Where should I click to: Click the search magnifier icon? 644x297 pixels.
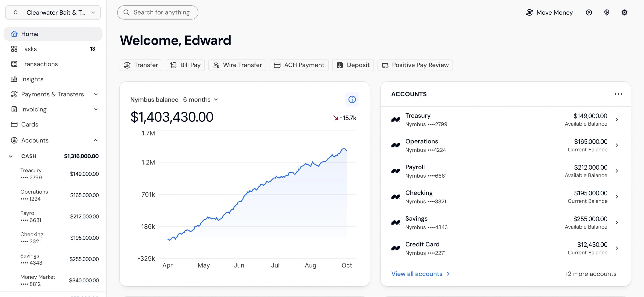126,12
